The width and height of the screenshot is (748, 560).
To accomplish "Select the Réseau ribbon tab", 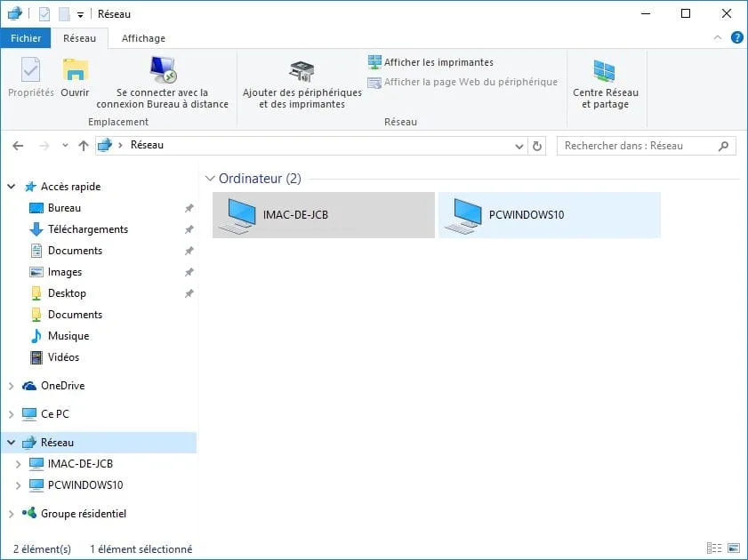I will tap(79, 38).
